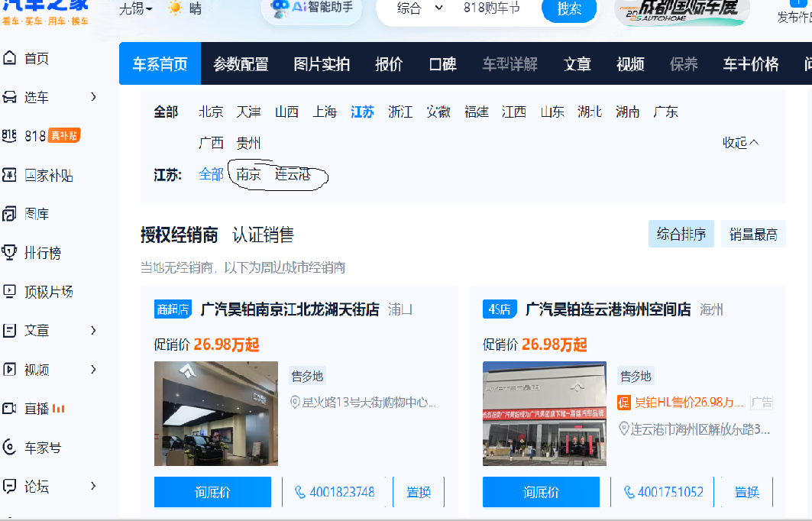Viewport: 812px width, 521px height.
Task: Expand the 视频 sidebar submenu arrow
Action: coord(94,369)
